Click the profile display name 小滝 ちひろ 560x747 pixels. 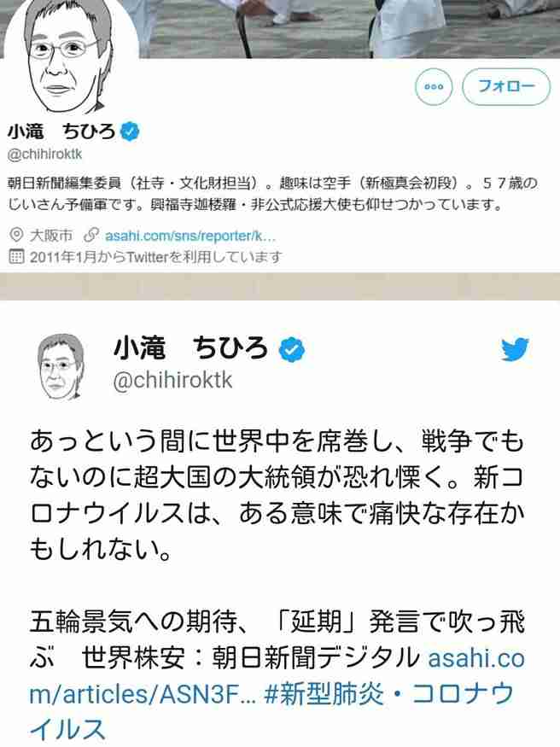click(x=61, y=131)
